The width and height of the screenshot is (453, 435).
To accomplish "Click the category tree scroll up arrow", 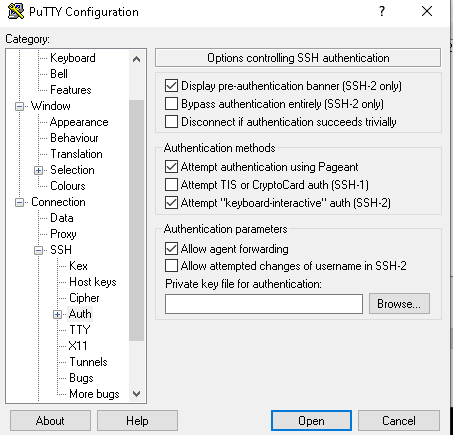I will (x=136, y=59).
